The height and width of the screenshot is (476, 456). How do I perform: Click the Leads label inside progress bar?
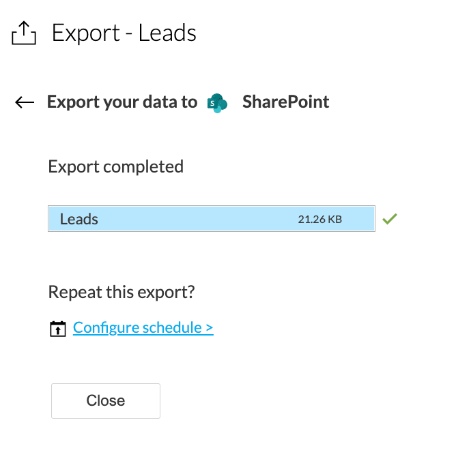pyautogui.click(x=79, y=220)
